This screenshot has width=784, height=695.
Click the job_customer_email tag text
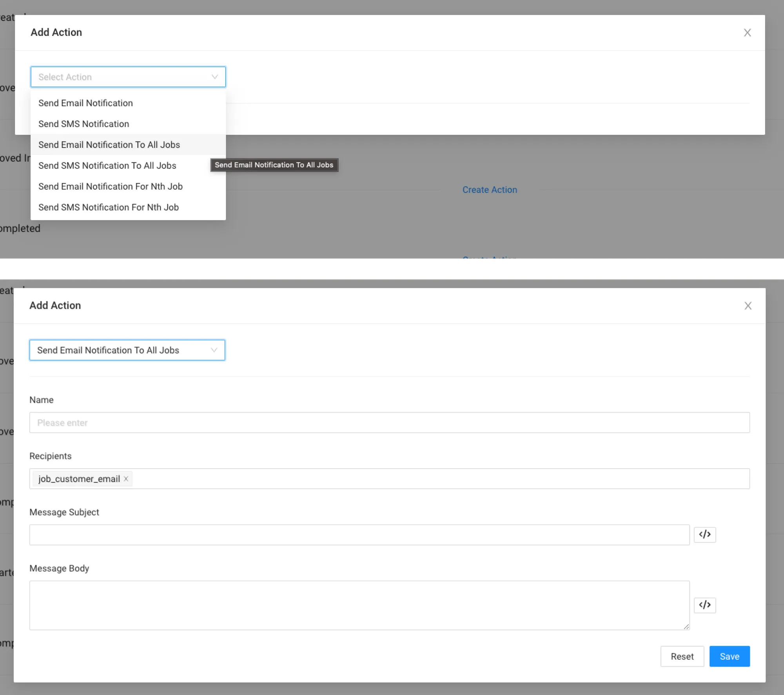tap(79, 479)
